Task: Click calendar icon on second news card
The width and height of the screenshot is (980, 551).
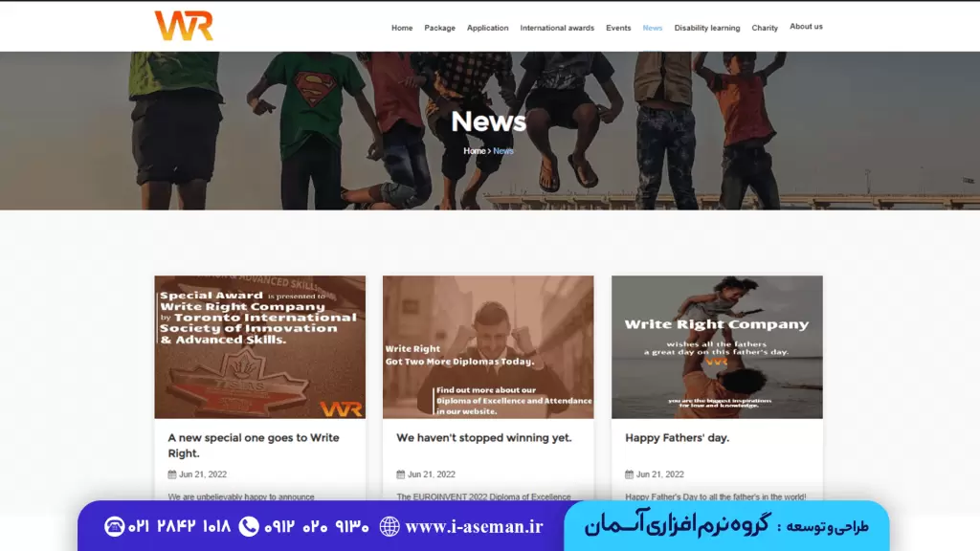Action: click(x=401, y=474)
